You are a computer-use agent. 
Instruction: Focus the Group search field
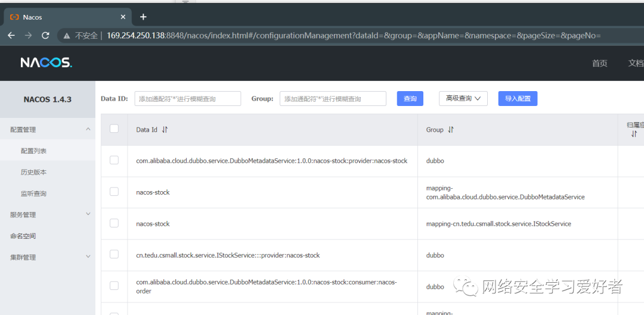pos(333,98)
